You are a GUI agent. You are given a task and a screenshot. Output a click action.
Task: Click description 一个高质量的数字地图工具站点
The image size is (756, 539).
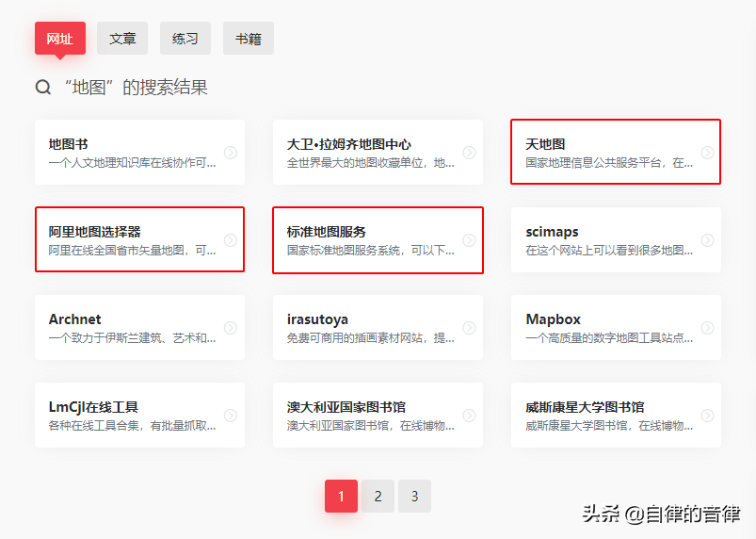pos(609,338)
